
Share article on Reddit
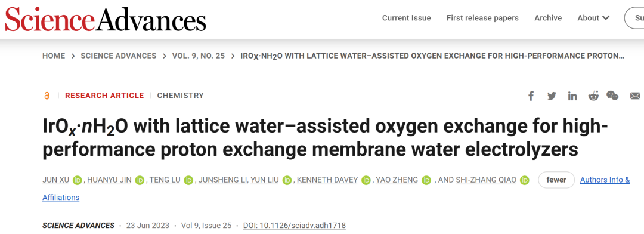[593, 96]
